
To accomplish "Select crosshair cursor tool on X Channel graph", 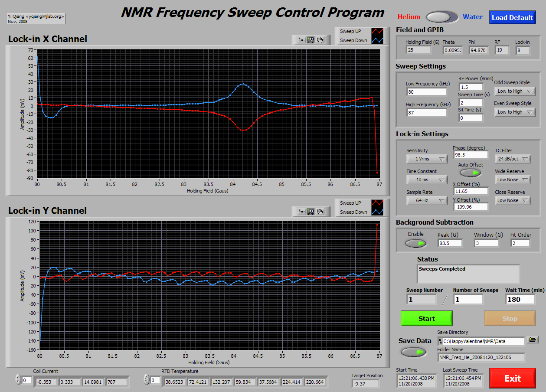I will point(301,40).
